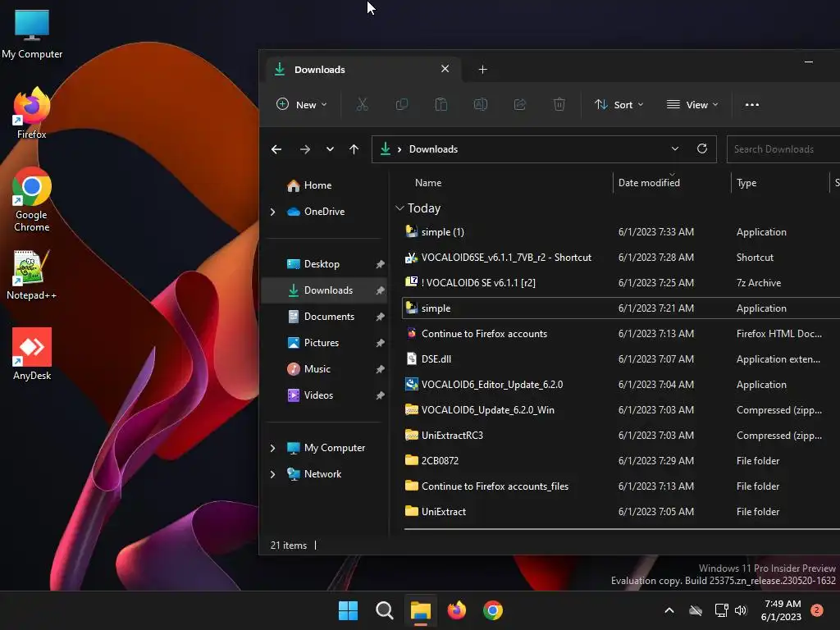
Task: Open Videos in navigation pane
Action: pos(318,395)
